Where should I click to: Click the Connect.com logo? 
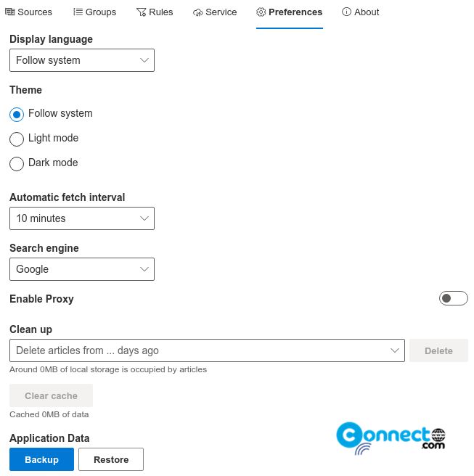click(391, 438)
